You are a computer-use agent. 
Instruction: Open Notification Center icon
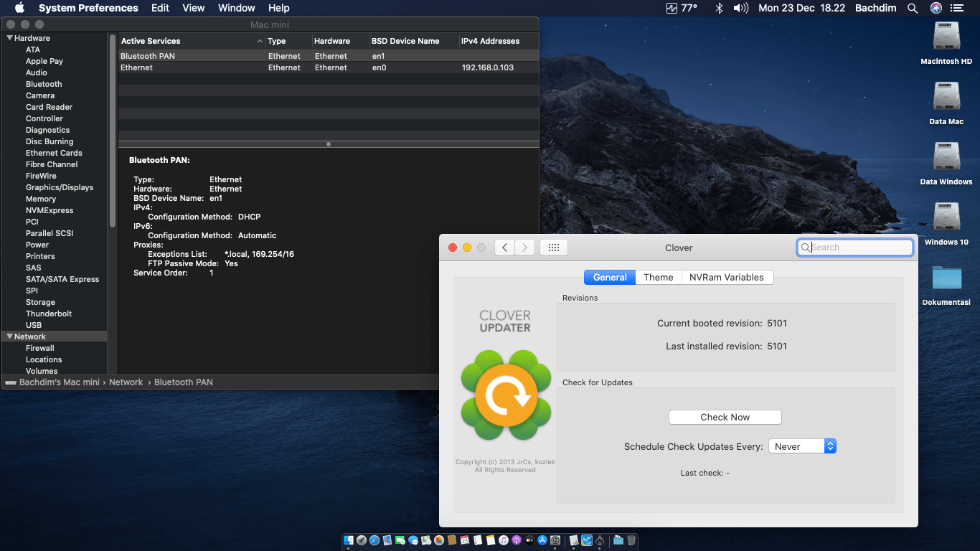[956, 8]
